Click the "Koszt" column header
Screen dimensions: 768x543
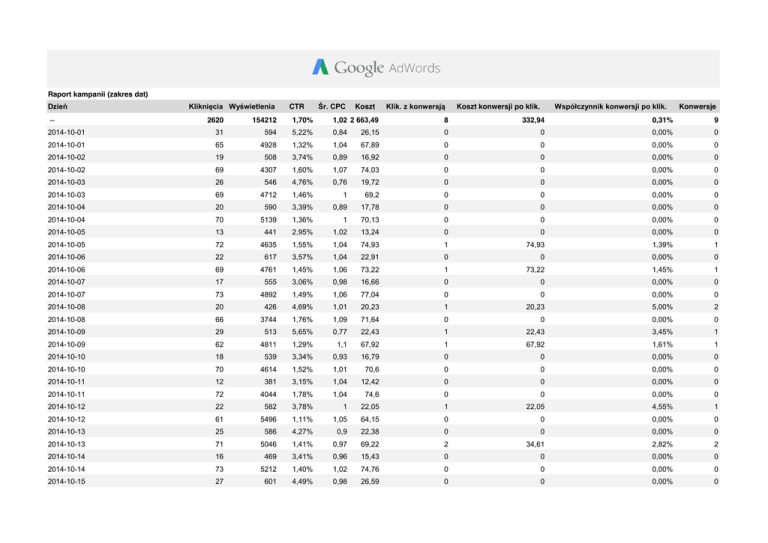366,106
